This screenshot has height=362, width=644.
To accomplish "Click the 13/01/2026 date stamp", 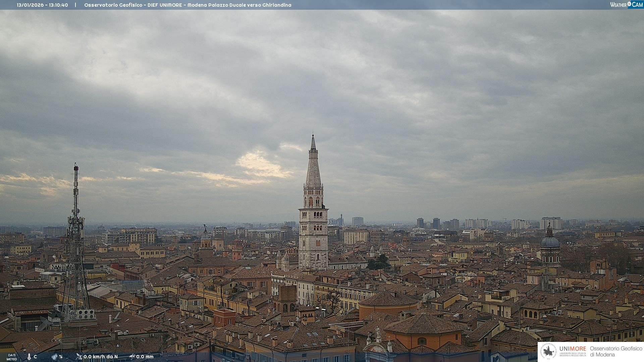I will tap(30, 5).
